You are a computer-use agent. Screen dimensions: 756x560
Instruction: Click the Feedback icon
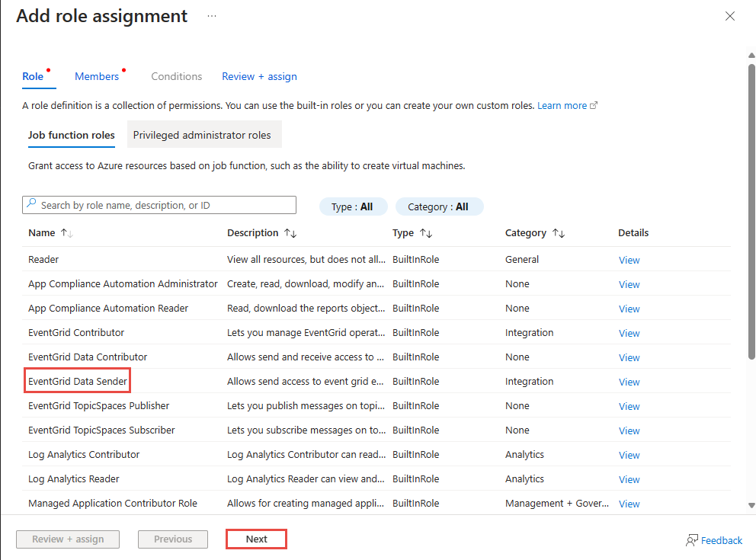692,540
